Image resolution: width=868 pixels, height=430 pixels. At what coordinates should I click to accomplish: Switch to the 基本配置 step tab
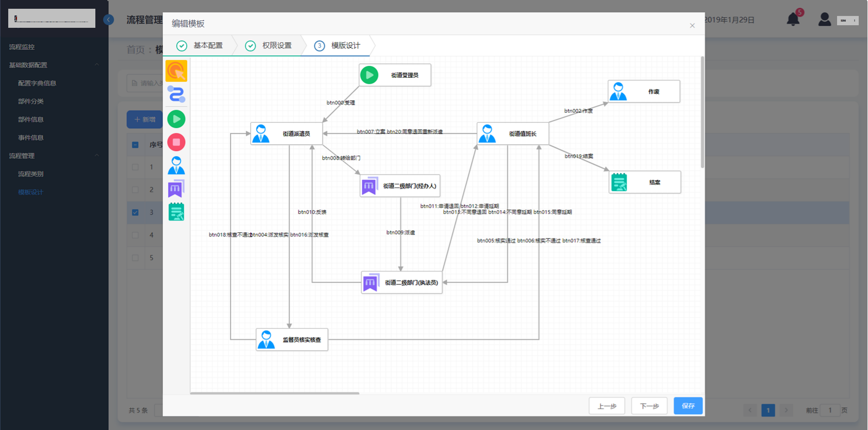click(200, 46)
